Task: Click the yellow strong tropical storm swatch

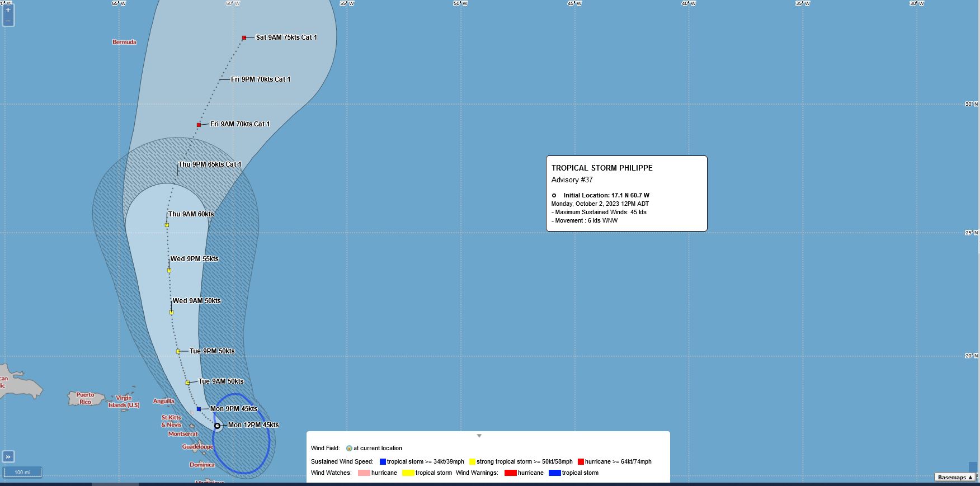Action: pyautogui.click(x=472, y=462)
